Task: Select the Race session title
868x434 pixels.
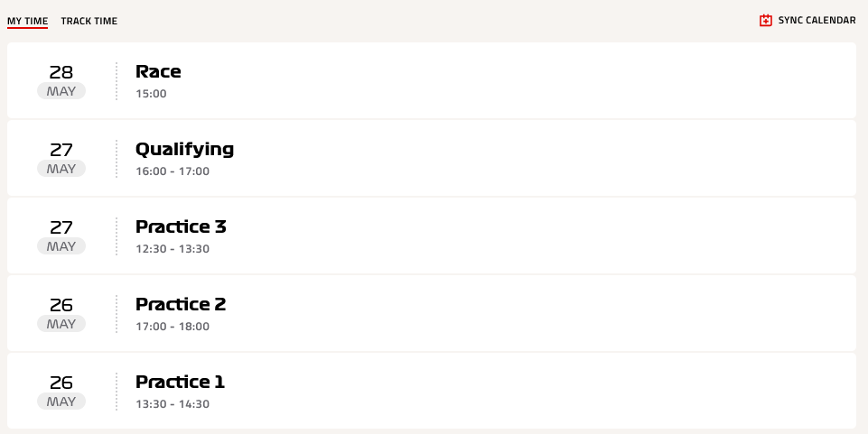Action: pos(158,71)
